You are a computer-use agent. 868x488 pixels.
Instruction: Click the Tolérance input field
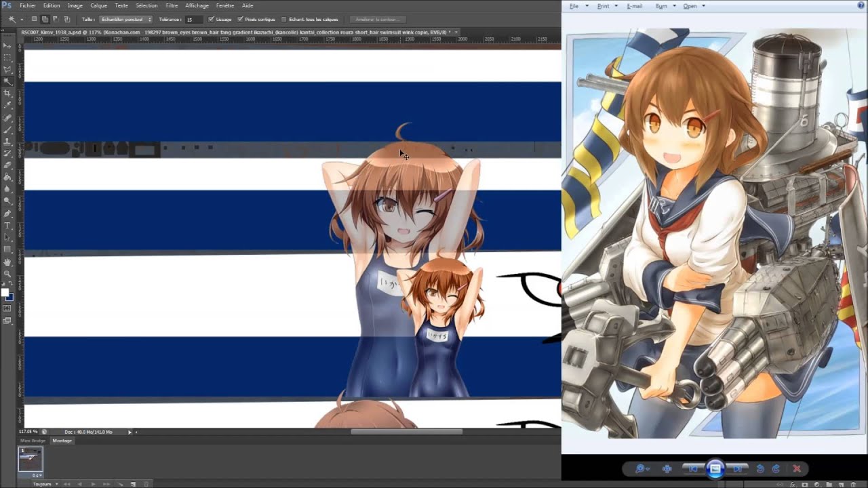click(x=193, y=19)
